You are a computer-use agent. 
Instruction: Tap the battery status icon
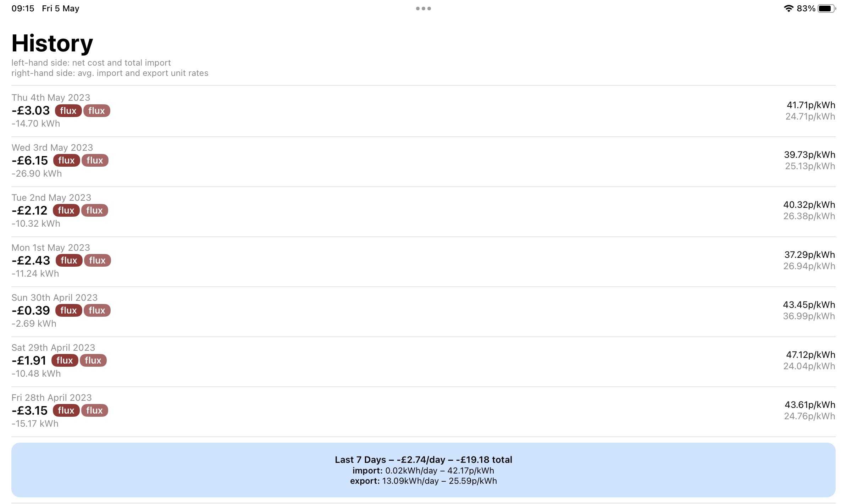point(827,9)
